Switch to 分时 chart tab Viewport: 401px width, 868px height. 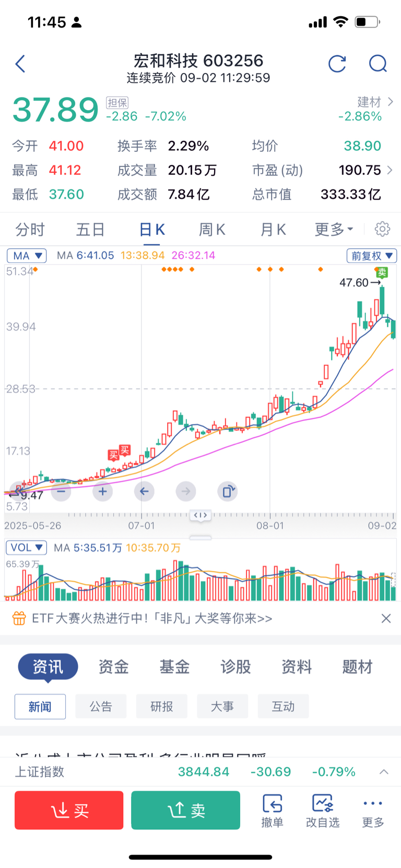30,229
